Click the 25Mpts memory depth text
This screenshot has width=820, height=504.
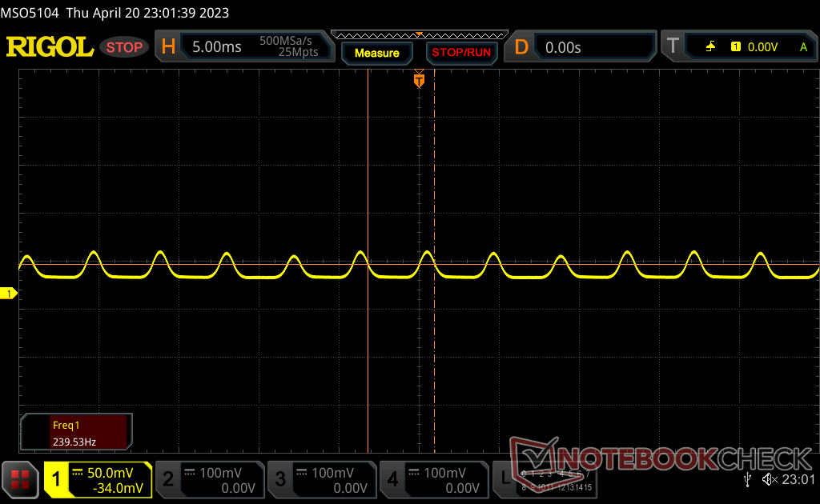pos(298,52)
